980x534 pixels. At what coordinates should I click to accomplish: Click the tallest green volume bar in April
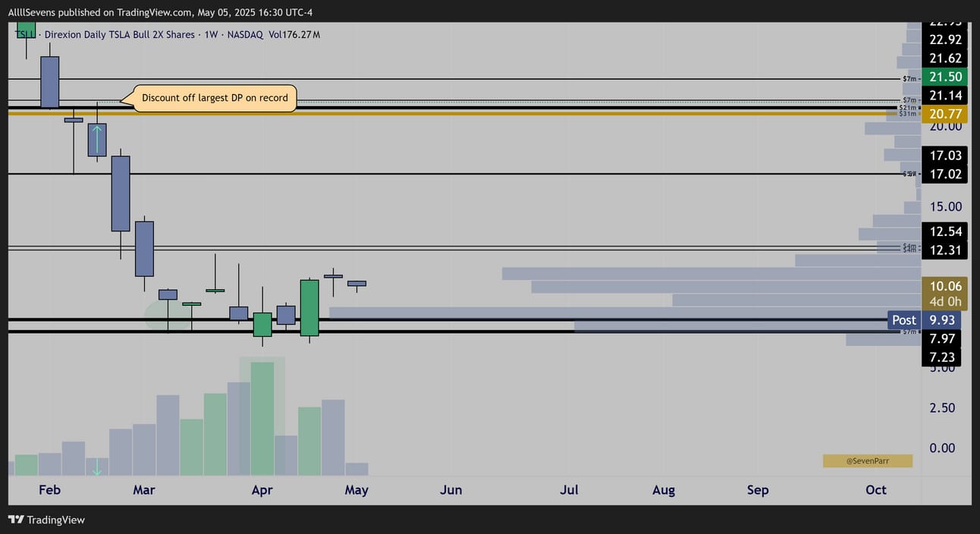pyautogui.click(x=262, y=419)
